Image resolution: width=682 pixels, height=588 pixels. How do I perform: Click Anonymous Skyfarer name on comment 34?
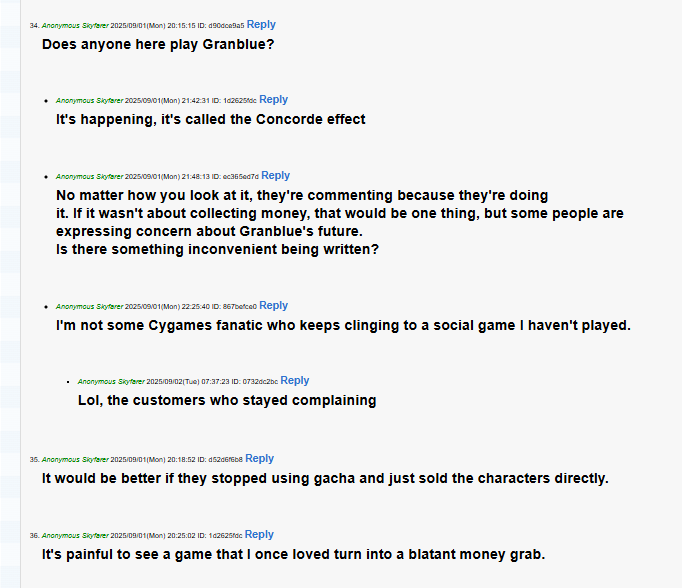point(75,26)
